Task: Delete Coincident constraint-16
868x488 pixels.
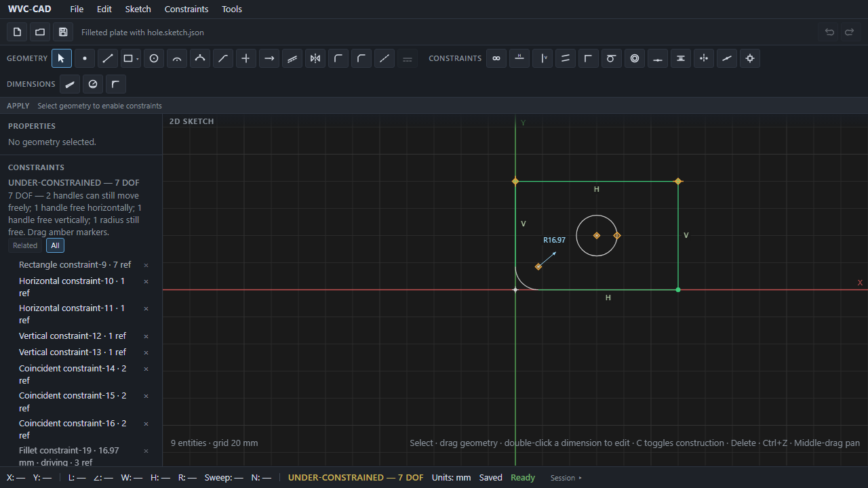Action: click(x=146, y=424)
